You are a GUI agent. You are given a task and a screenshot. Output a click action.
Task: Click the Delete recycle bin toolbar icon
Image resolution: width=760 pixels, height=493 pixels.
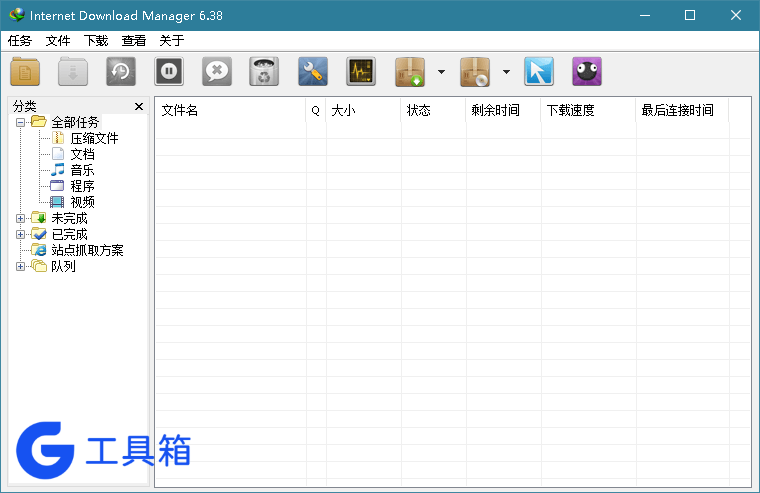[264, 72]
